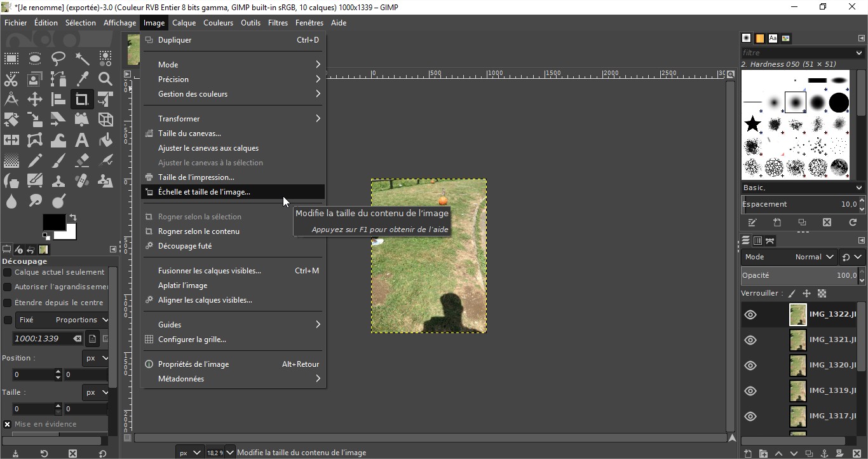
Task: Swap foreground and background colors
Action: point(73,217)
